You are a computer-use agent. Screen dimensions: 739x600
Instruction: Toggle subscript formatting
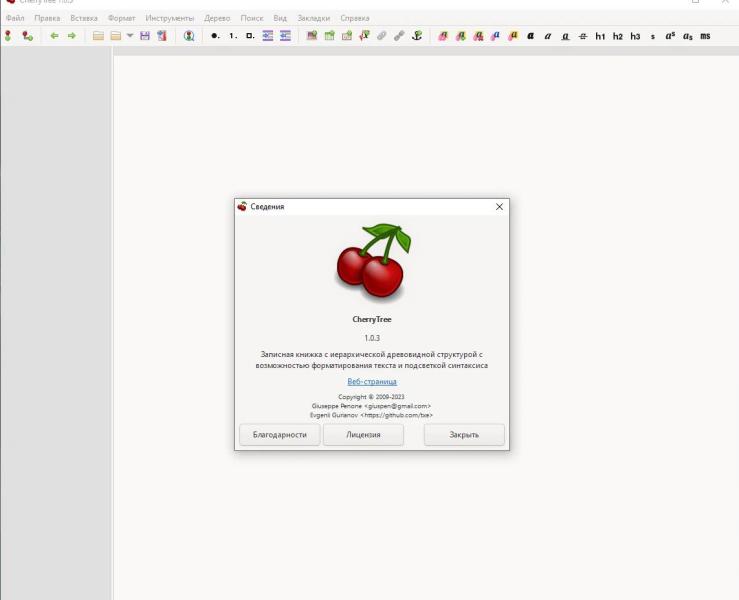688,36
